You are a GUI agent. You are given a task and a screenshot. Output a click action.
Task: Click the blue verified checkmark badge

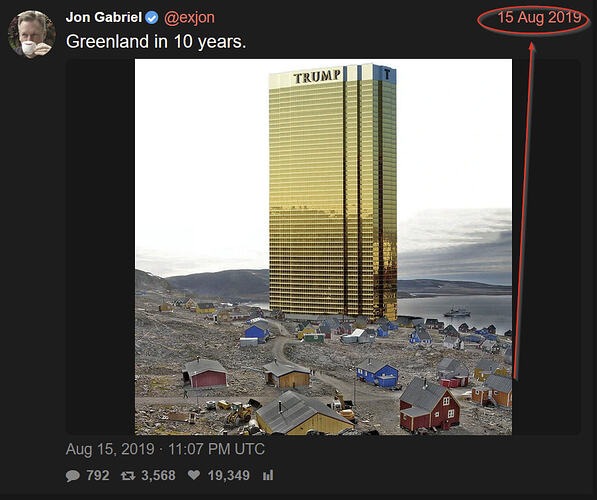click(152, 18)
